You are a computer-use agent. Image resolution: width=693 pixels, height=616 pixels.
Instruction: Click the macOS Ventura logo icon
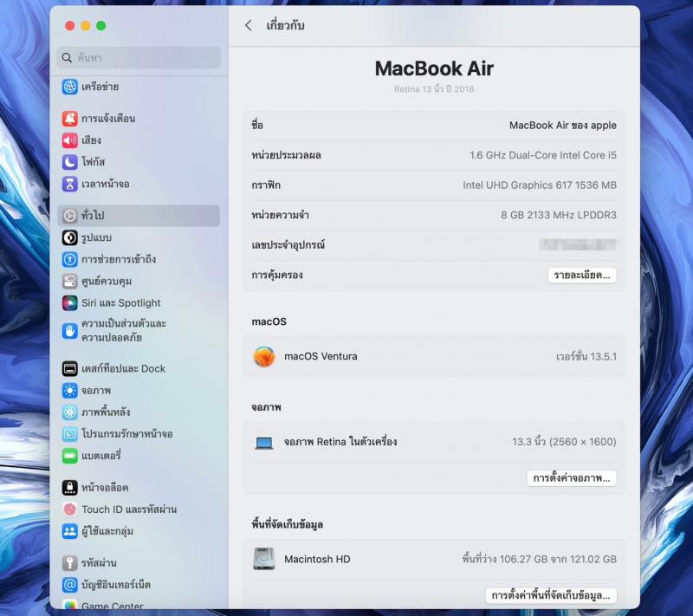point(264,357)
